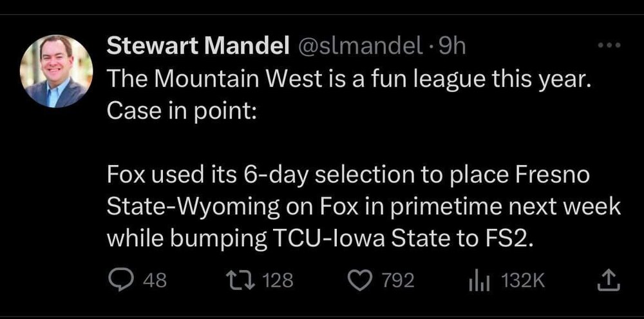Viewport: 644px width, 319px height.
Task: Click the "bumping TCU-Iowa State to FS2" line
Action: [319, 238]
